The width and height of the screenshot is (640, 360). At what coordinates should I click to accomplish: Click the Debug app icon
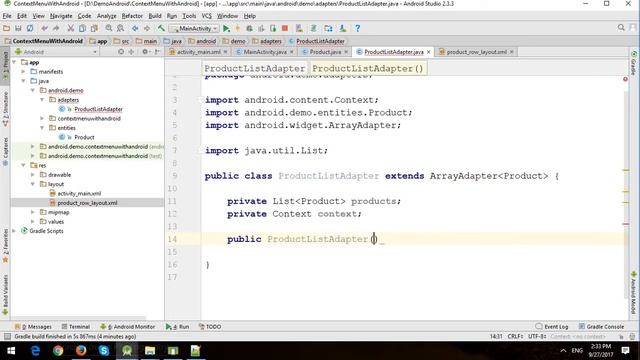[x=249, y=29]
